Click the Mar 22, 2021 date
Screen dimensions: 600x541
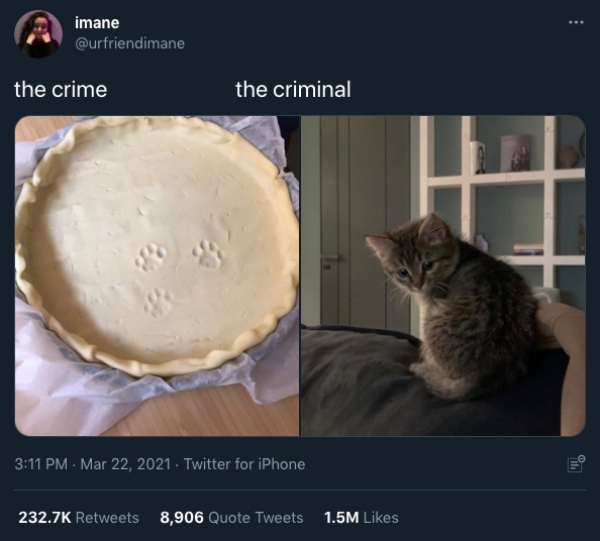click(126, 464)
